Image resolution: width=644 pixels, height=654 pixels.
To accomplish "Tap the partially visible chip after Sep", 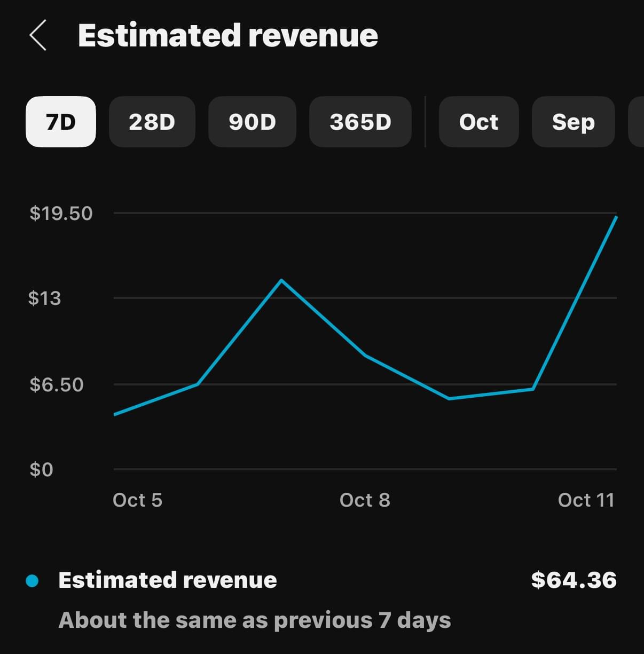I will [x=637, y=122].
